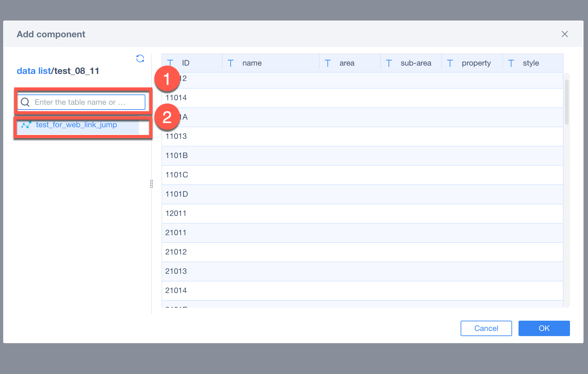Screen dimensions: 588x374
Task: Select the row with ID 1101D
Action: pos(363,194)
